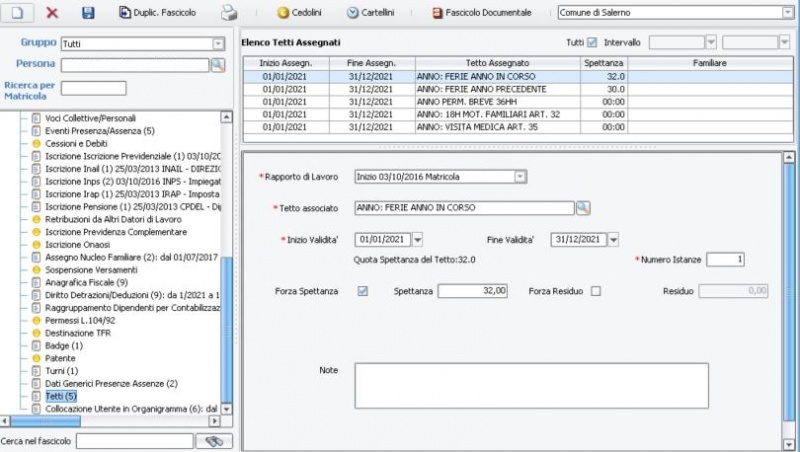Click the lookup icon next to Tetto associato
800x452 pixels.
click(x=583, y=208)
